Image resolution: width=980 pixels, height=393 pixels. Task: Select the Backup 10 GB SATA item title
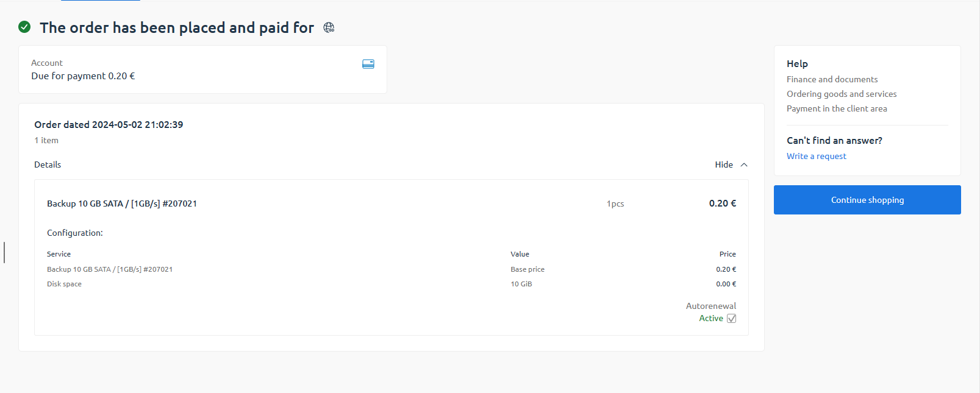click(122, 204)
